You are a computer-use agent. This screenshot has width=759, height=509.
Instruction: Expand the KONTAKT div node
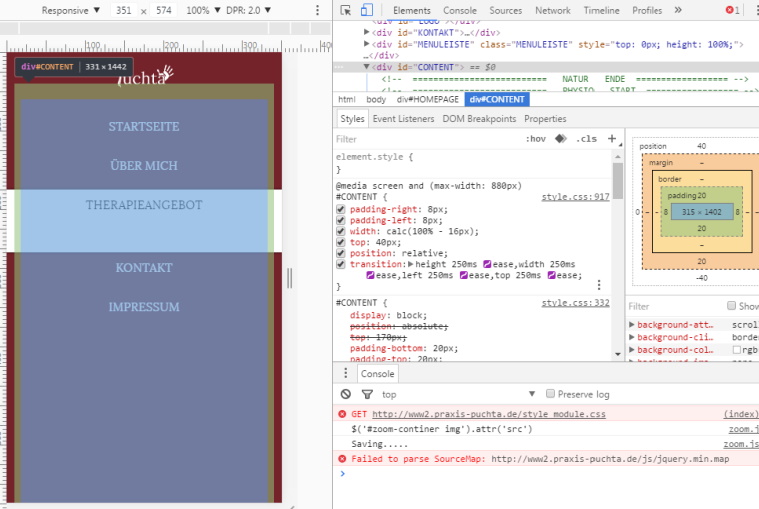(x=366, y=32)
